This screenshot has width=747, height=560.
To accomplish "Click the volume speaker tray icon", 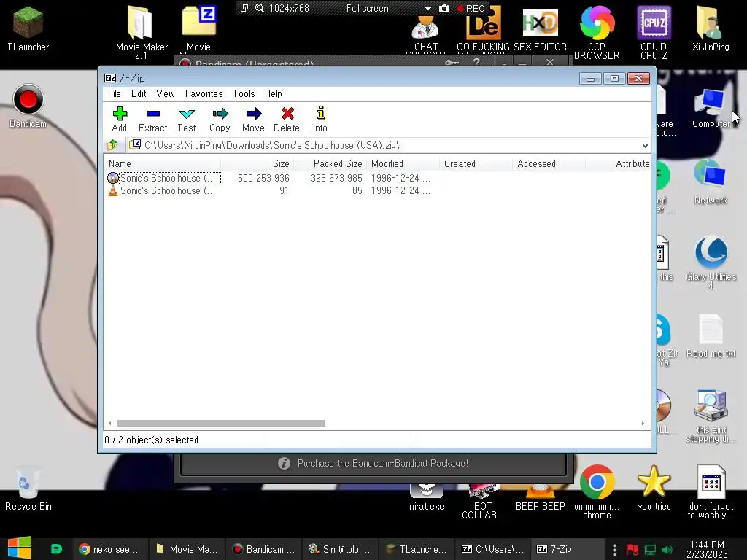I will pyautogui.click(x=667, y=550).
